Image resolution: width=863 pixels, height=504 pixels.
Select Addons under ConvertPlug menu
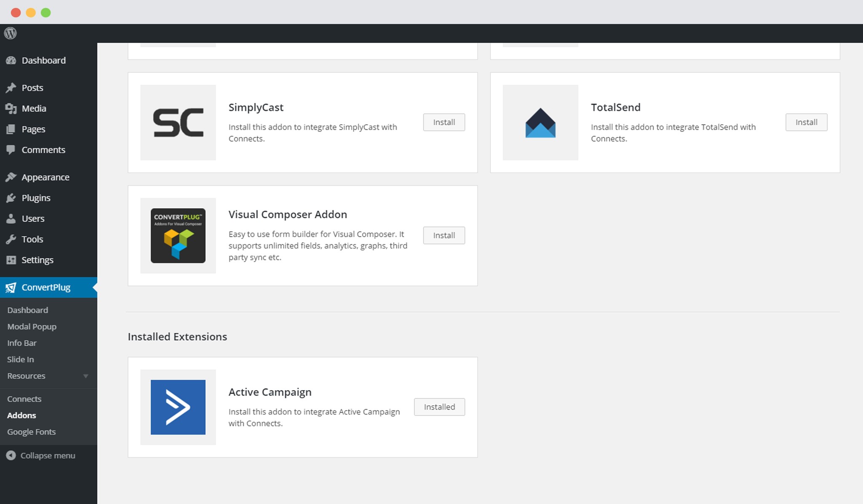tap(21, 415)
